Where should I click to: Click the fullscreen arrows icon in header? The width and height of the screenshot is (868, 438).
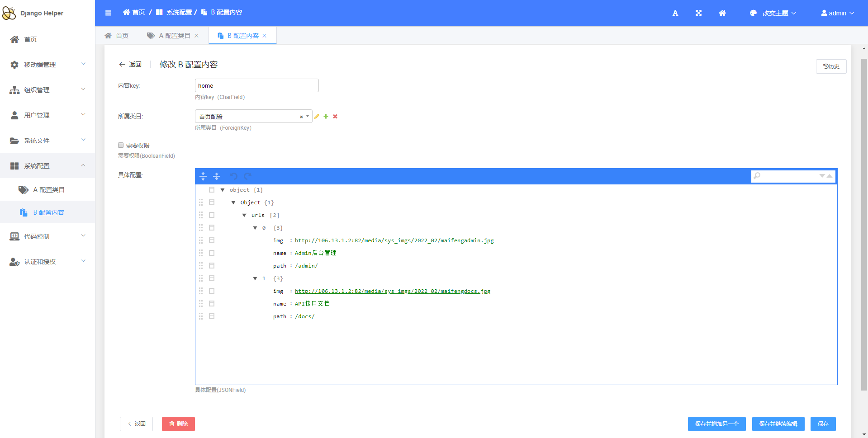[x=698, y=13]
